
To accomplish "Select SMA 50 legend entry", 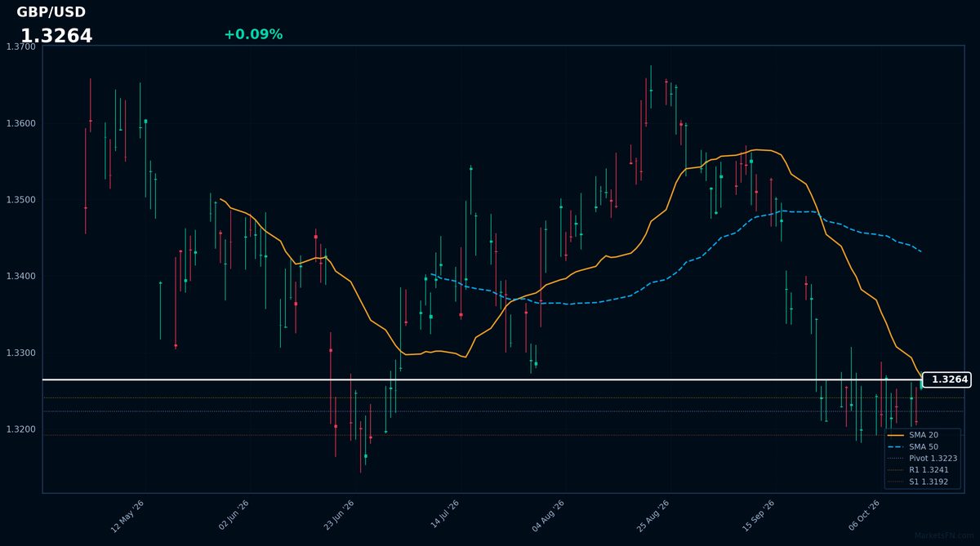I will coord(922,446).
